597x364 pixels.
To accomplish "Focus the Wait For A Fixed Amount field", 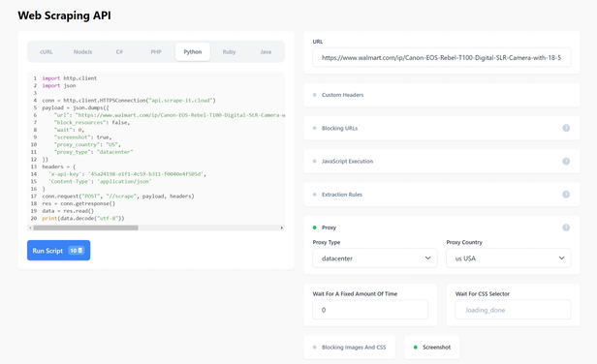I will tap(370, 310).
